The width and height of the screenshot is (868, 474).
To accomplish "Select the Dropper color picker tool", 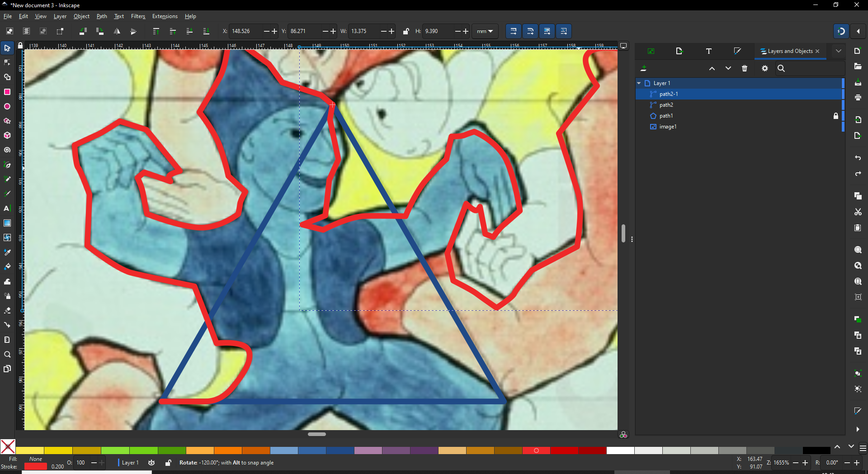I will pyautogui.click(x=7, y=252).
